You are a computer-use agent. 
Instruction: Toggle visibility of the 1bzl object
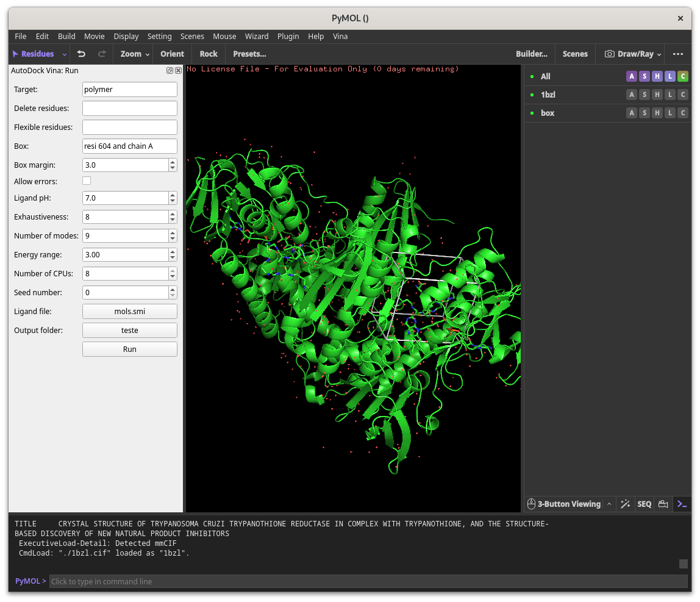pyautogui.click(x=532, y=95)
